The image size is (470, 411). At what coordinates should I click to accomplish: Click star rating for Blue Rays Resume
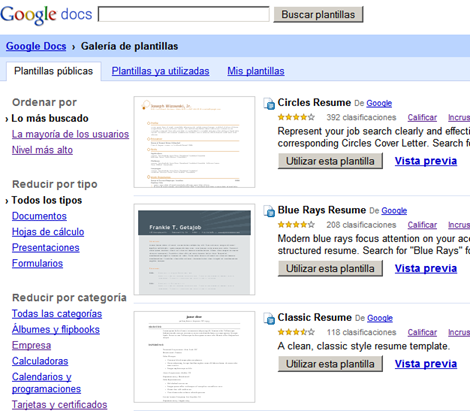[x=296, y=225]
